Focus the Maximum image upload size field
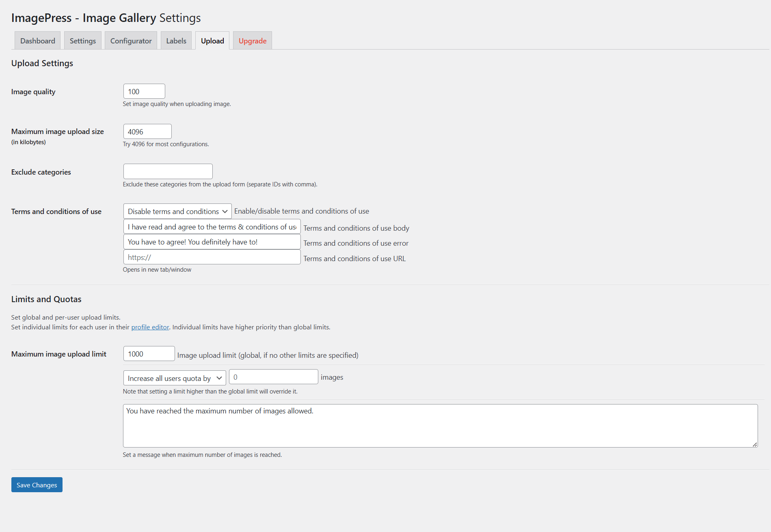Screen dimensions: 771x532 pyautogui.click(x=147, y=132)
